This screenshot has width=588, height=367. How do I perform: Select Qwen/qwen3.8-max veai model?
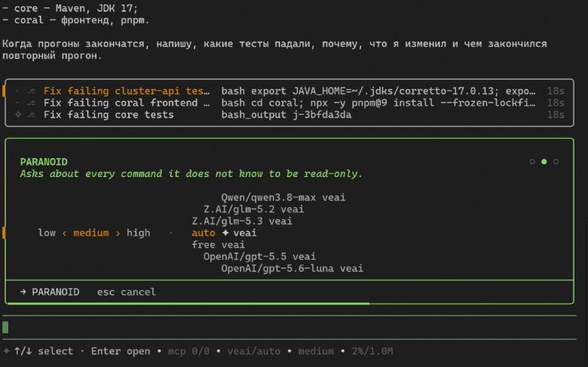click(x=283, y=197)
